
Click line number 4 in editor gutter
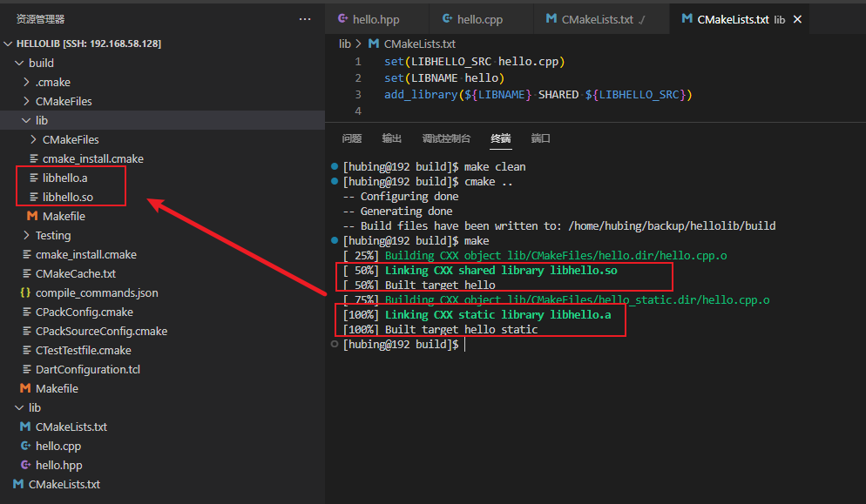click(x=358, y=111)
